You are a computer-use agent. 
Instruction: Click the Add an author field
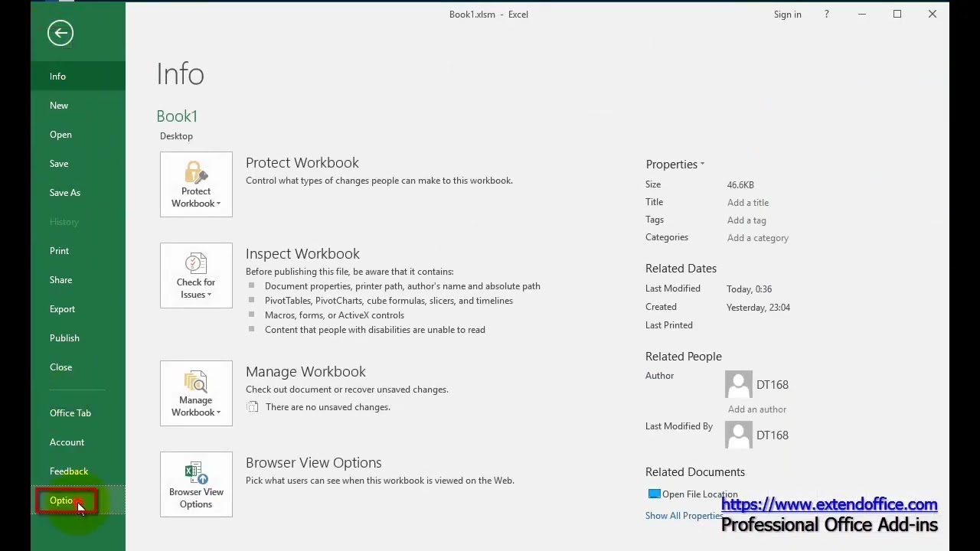click(x=757, y=409)
